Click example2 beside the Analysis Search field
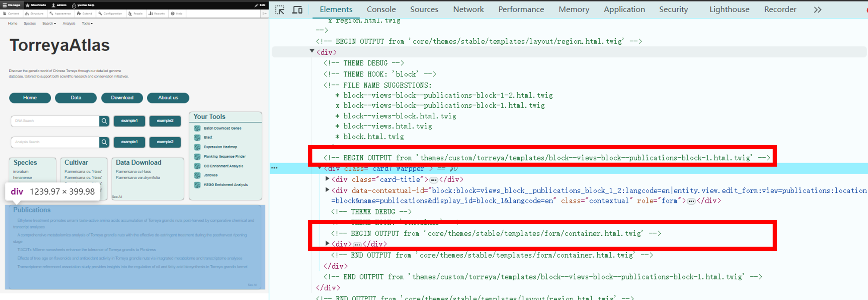Screen dimensions: 868x300 coord(165,142)
